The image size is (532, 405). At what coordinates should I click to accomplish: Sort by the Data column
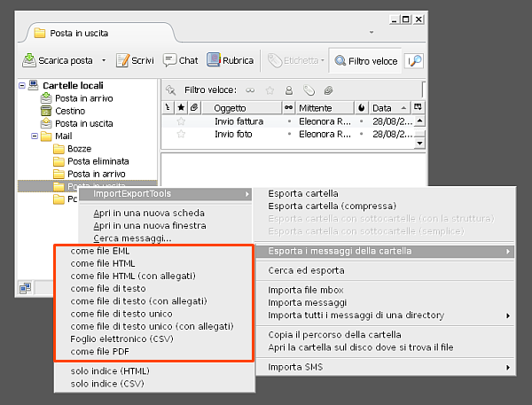(389, 107)
